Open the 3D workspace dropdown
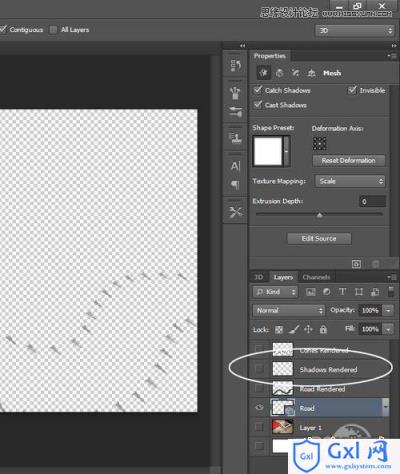400x474 pixels. tap(355, 31)
